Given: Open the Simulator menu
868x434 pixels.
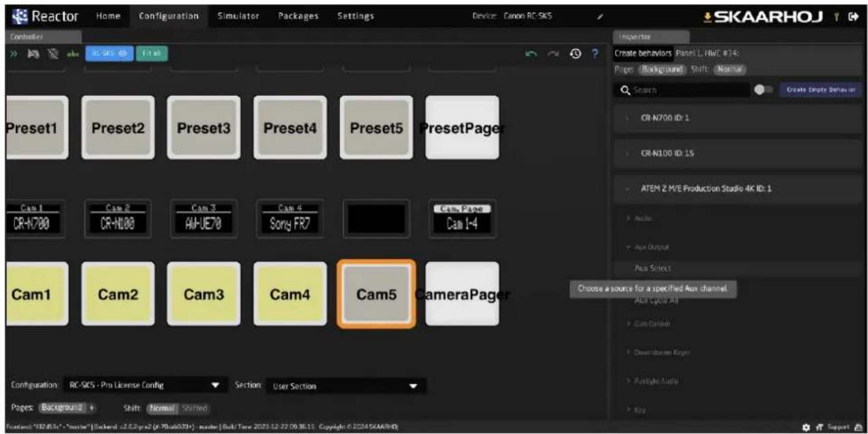Looking at the screenshot, I should click(x=237, y=16).
